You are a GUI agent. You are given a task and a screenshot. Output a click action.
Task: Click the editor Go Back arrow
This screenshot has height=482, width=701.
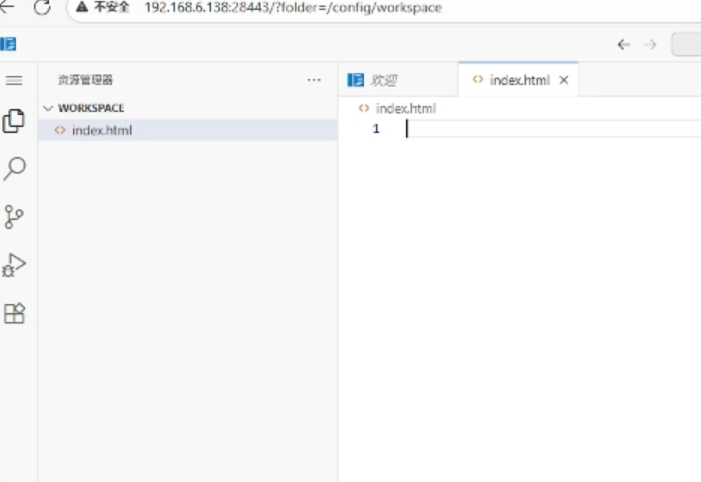(x=623, y=44)
